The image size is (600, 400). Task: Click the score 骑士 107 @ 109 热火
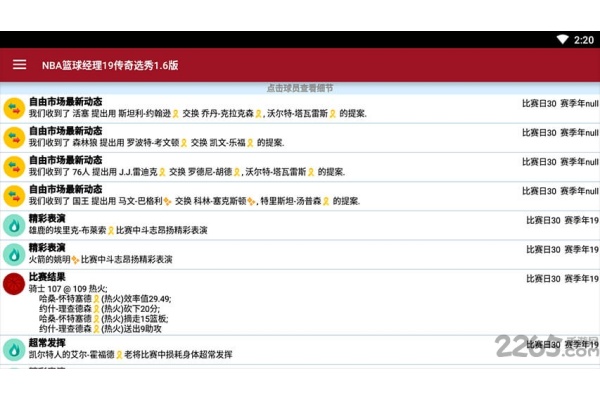[68, 289]
